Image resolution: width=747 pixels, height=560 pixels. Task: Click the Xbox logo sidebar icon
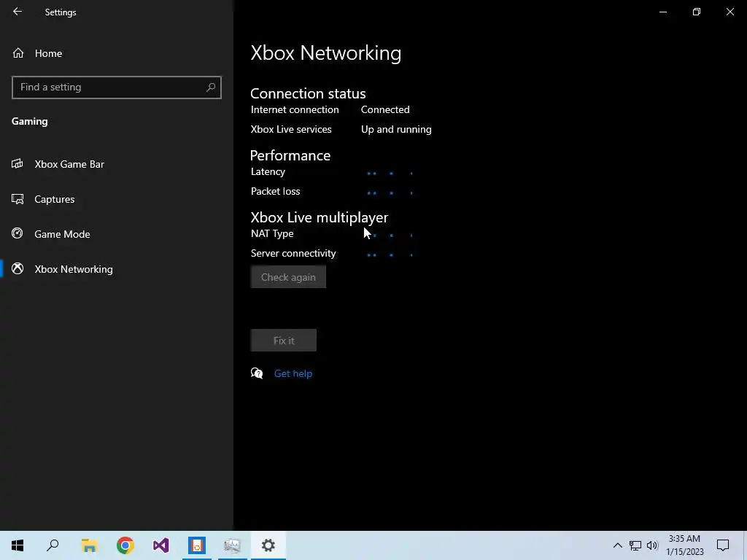click(x=18, y=268)
